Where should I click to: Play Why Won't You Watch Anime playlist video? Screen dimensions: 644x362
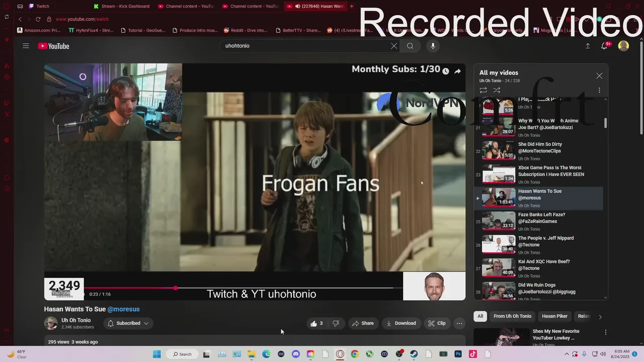pos(539,128)
